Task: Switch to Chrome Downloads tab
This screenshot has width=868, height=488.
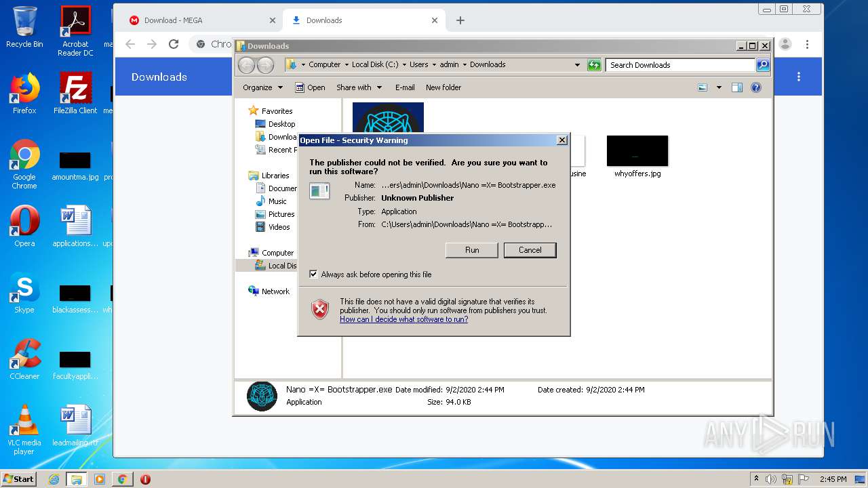Action: coord(363,20)
